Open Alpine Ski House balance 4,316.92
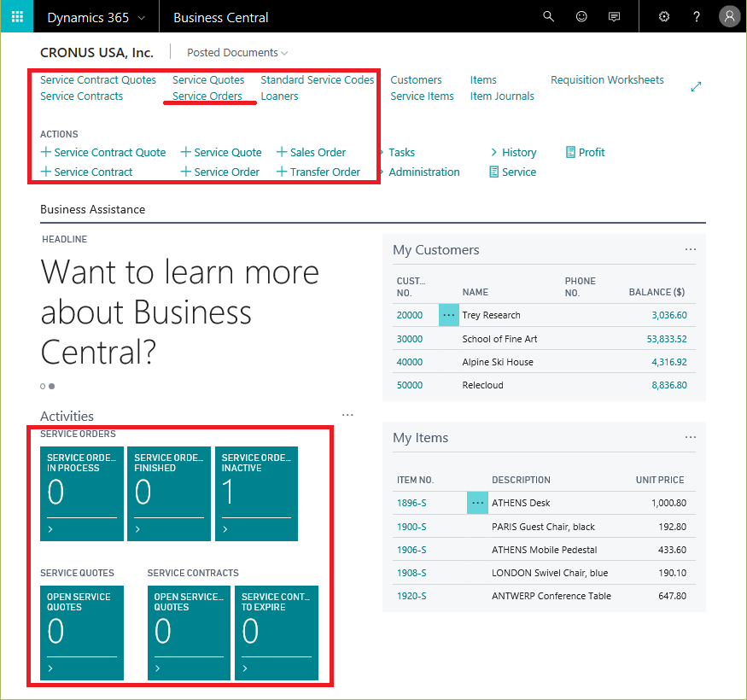Viewport: 747px width, 700px height. [668, 362]
